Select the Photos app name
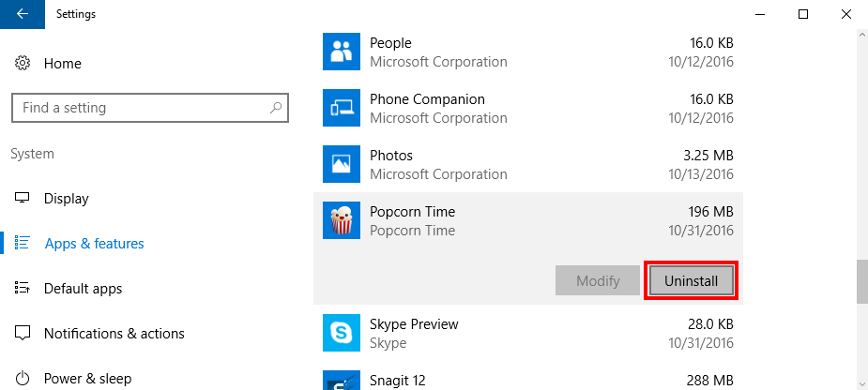The height and width of the screenshot is (390, 868). [390, 156]
